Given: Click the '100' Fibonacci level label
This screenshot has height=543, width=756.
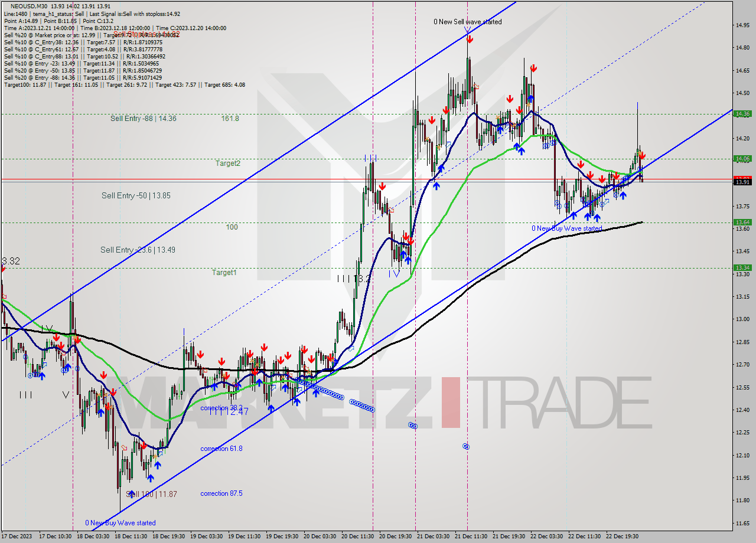Looking at the screenshot, I should (x=232, y=227).
